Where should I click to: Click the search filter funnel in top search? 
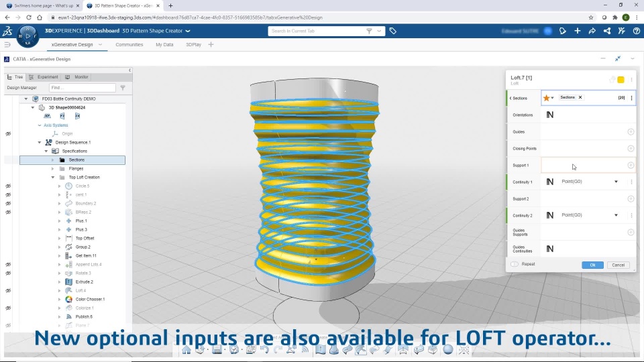point(369,31)
